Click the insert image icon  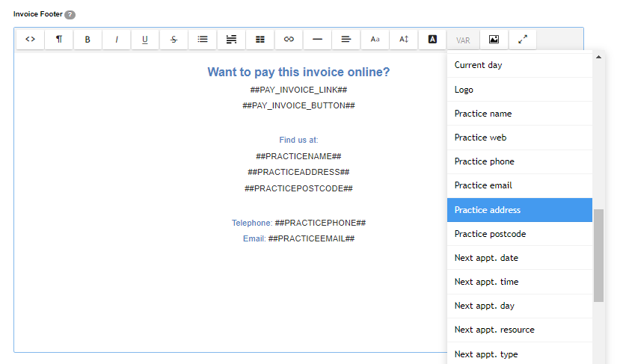pos(494,40)
